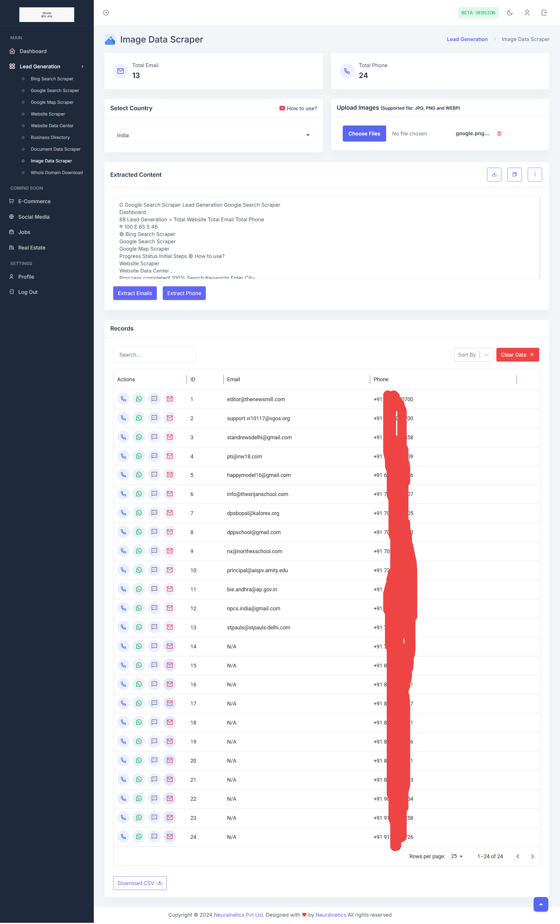Screen dimensions: 560x924
Task: Open the user account icon
Action: pos(527,13)
